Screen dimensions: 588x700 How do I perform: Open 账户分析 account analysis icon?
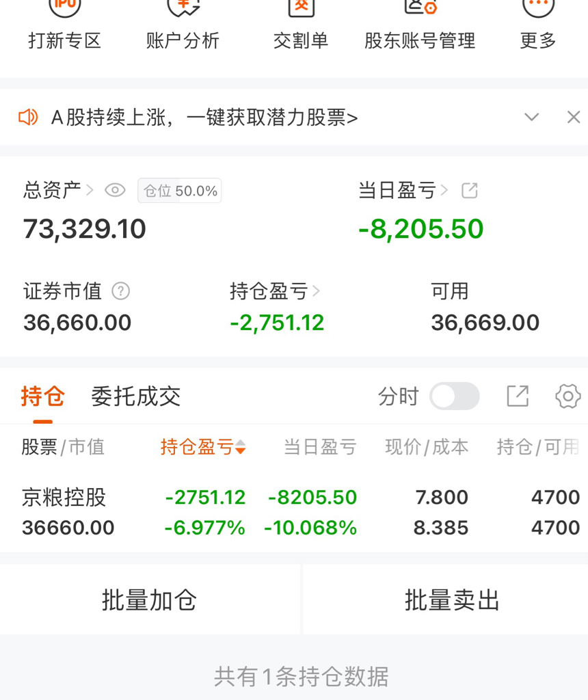pyautogui.click(x=183, y=8)
